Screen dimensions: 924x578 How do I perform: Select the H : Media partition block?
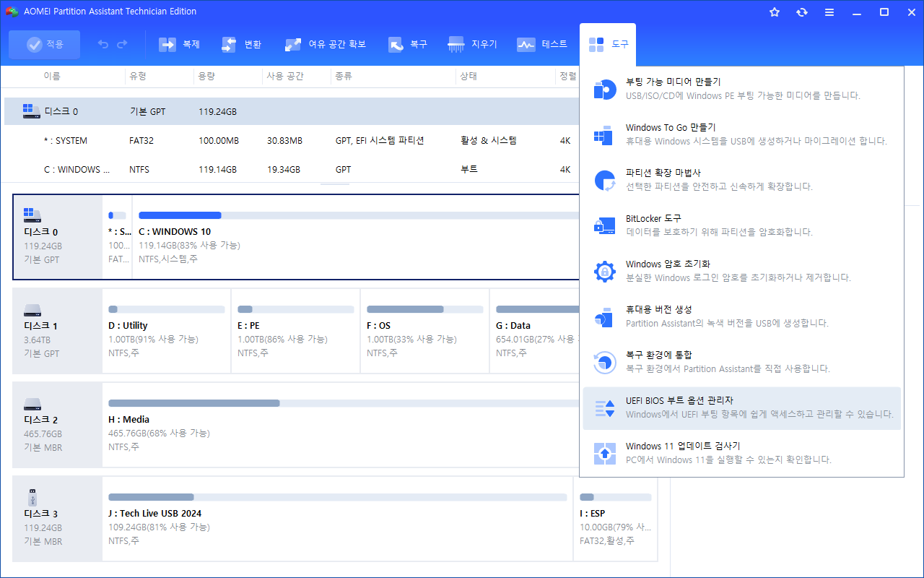tap(341, 424)
